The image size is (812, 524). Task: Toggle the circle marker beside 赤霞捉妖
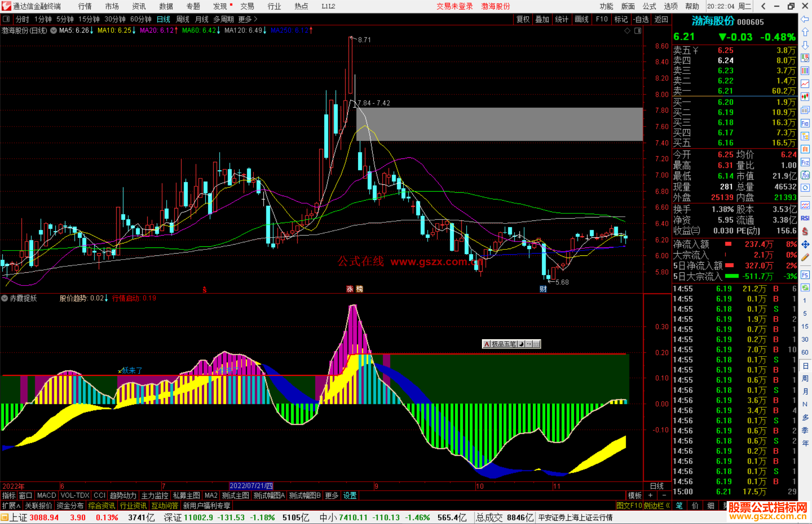(5, 298)
